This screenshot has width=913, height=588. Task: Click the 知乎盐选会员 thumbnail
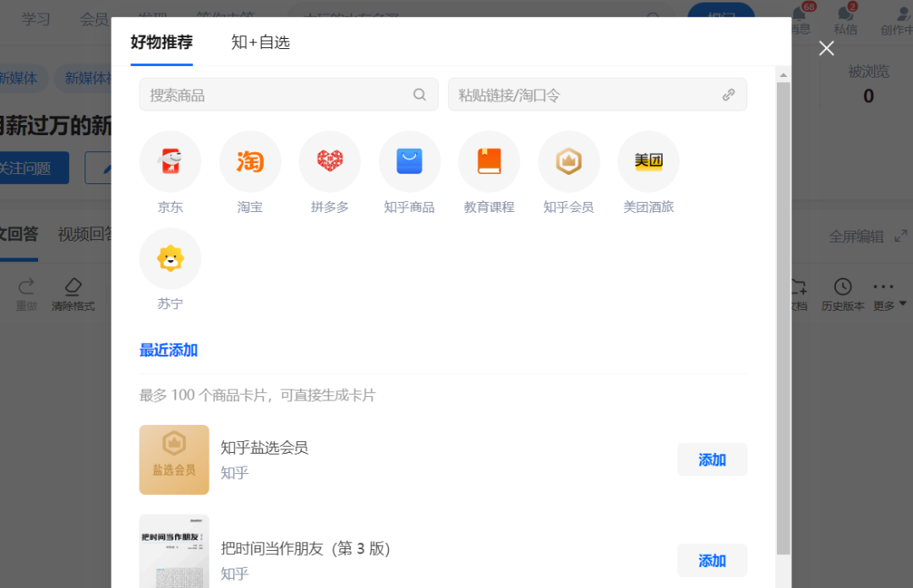coord(174,460)
